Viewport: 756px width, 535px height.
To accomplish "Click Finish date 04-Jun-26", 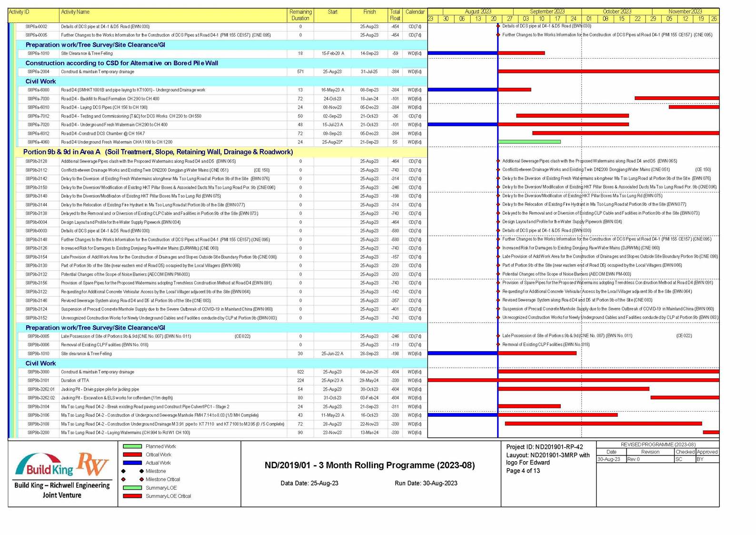I will (x=369, y=372).
